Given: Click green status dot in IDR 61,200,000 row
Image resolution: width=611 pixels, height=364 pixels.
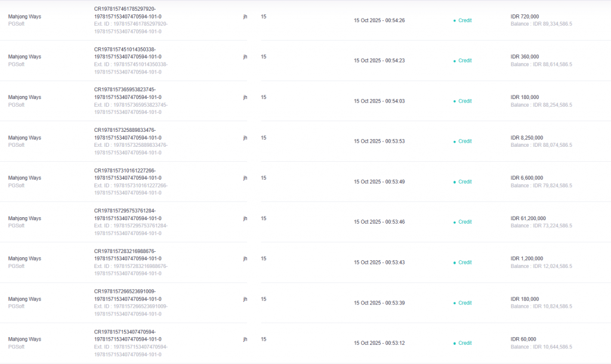Looking at the screenshot, I should (x=455, y=222).
